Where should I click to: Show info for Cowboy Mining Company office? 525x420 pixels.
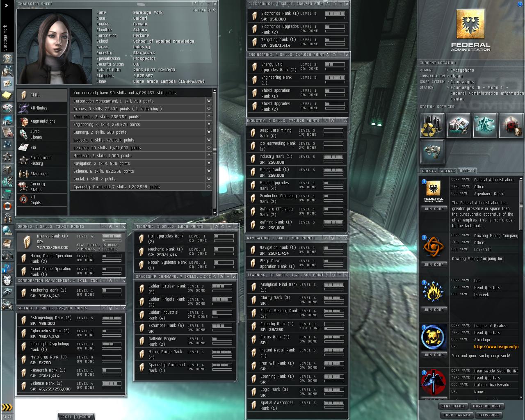click(424, 237)
